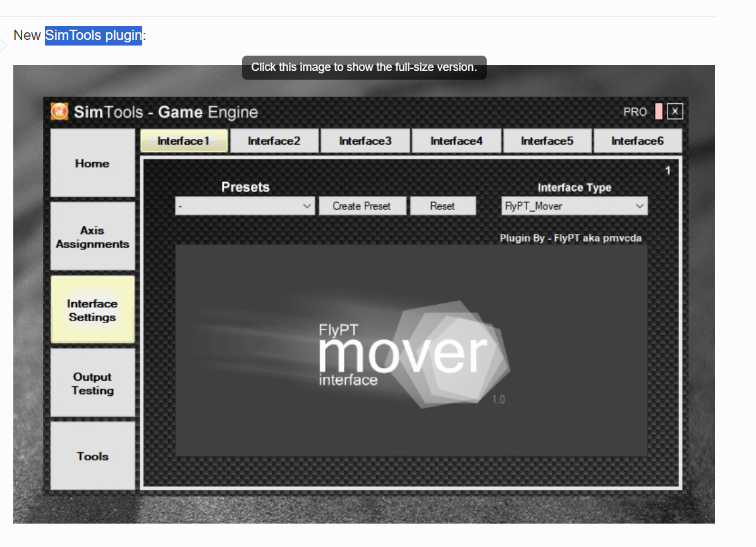Click the Interface Type heading label
Viewport: 756px width, 547px height.
[x=574, y=188]
